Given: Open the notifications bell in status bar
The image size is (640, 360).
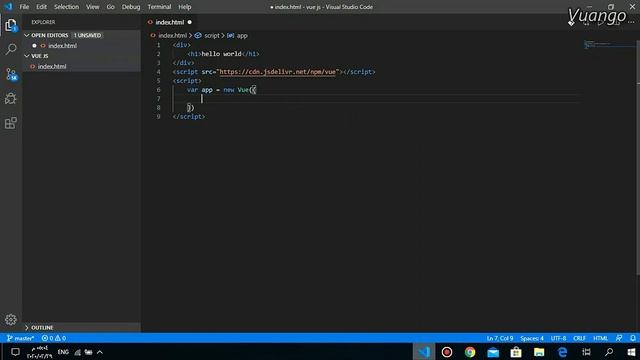Looking at the screenshot, I should pyautogui.click(x=633, y=338).
